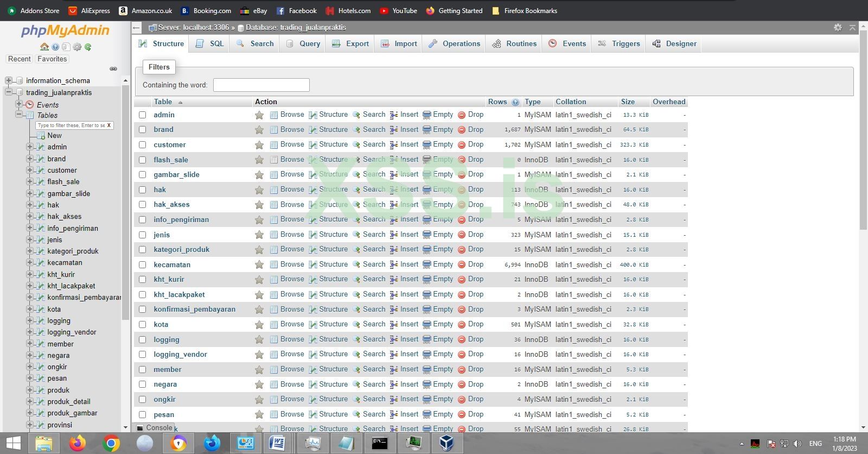Sort tables by the Table column header
This screenshot has height=454, width=868.
(163, 102)
